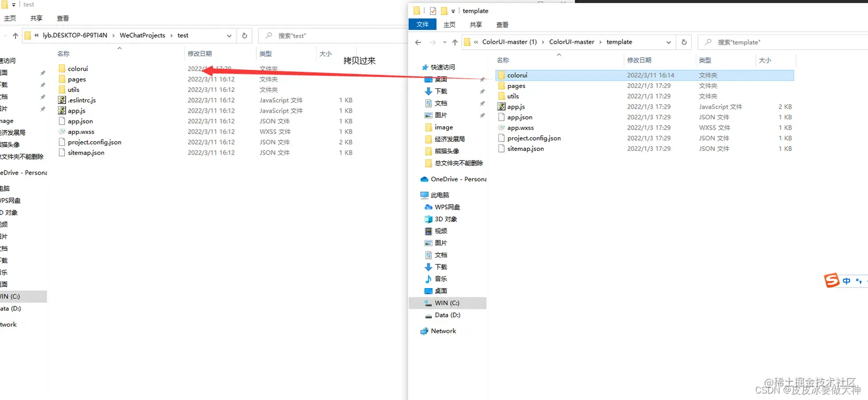Open 此电脑 in template sidebar
This screenshot has width=868, height=400.
point(435,195)
